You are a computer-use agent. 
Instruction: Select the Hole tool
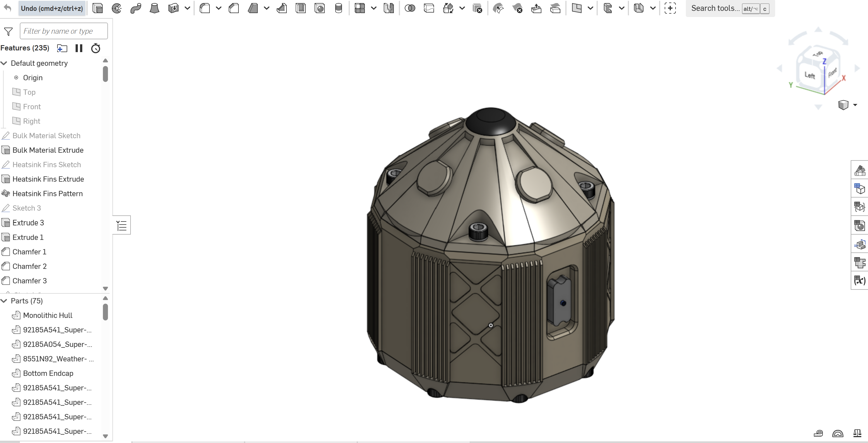coord(319,8)
